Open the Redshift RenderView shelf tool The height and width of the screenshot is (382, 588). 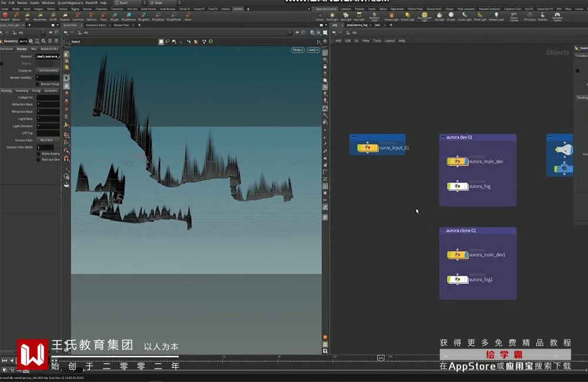click(x=40, y=15)
